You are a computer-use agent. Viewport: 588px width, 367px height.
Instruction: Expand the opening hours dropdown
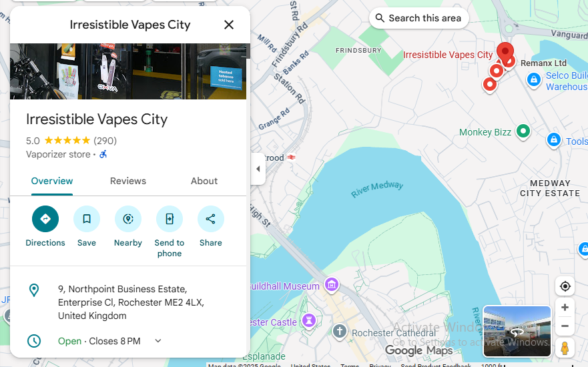coord(158,341)
